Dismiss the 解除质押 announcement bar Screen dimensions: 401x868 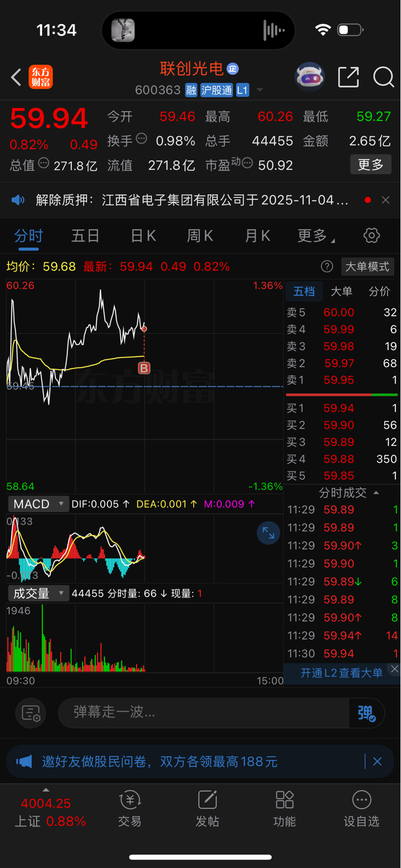(x=385, y=200)
